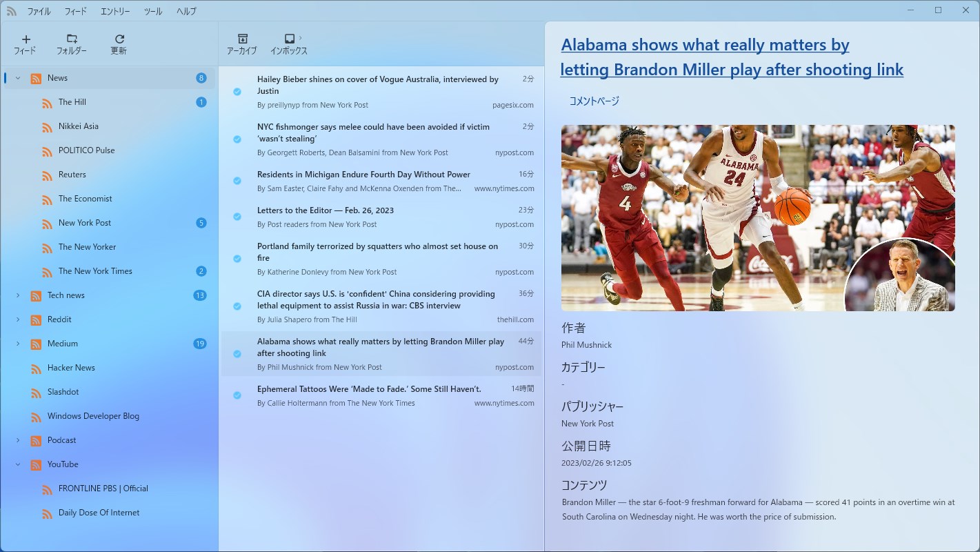Open the アーカイブ view icon
The width and height of the screenshot is (980, 552).
242,39
